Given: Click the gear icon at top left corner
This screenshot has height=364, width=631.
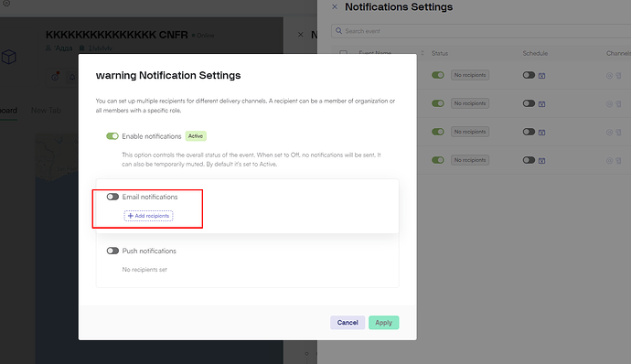Looking at the screenshot, I should pos(6,3).
